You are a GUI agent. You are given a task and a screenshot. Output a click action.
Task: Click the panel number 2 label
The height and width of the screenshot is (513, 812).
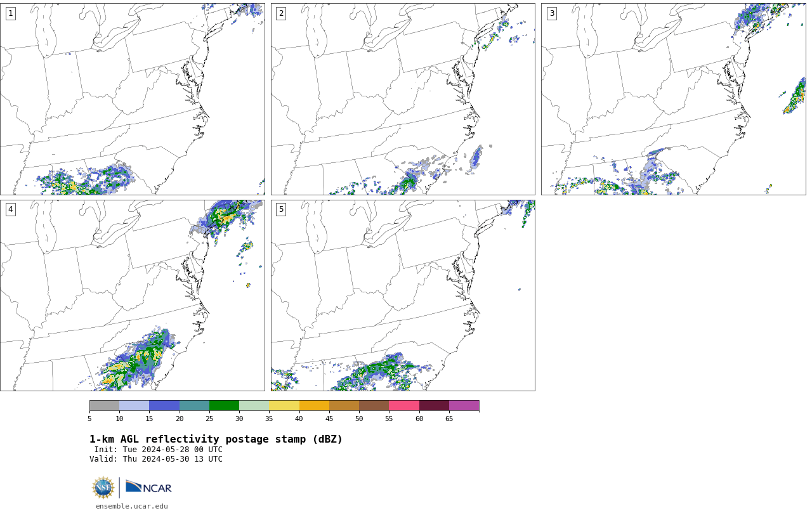[x=281, y=13]
